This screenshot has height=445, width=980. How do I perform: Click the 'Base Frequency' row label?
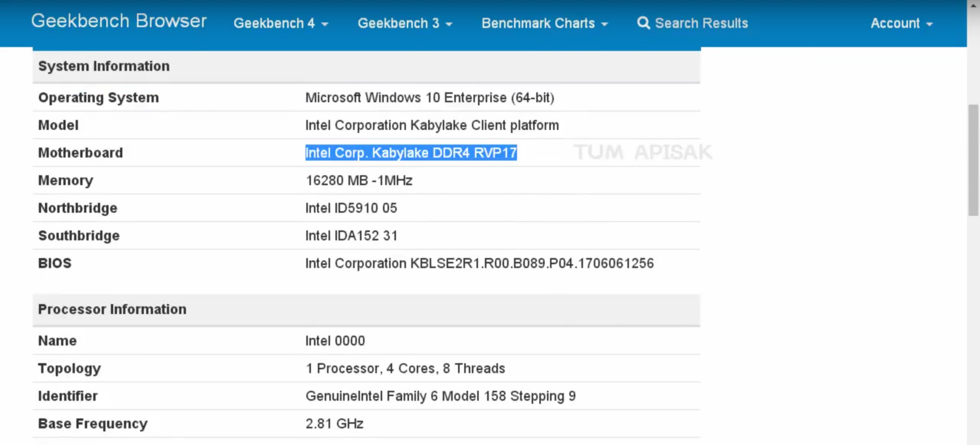[x=93, y=424]
